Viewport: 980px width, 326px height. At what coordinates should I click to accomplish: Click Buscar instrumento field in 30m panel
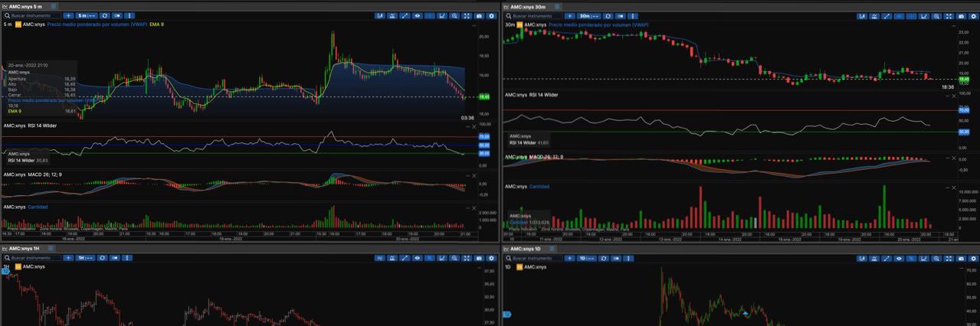533,15
